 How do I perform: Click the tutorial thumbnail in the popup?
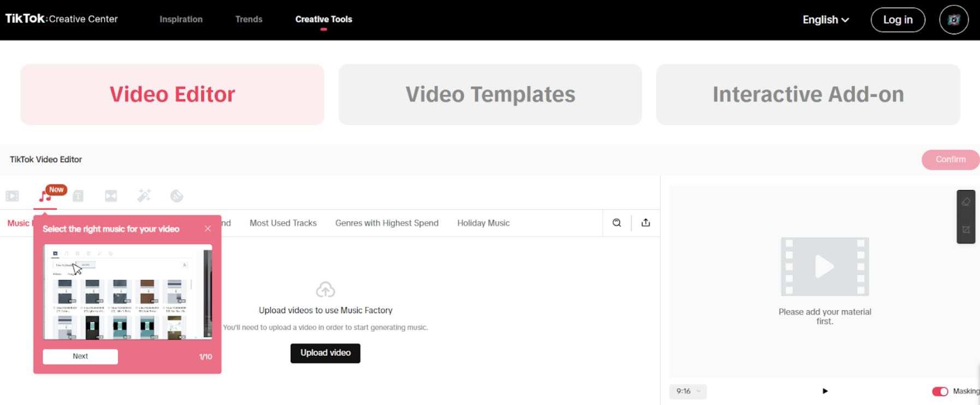(x=127, y=292)
